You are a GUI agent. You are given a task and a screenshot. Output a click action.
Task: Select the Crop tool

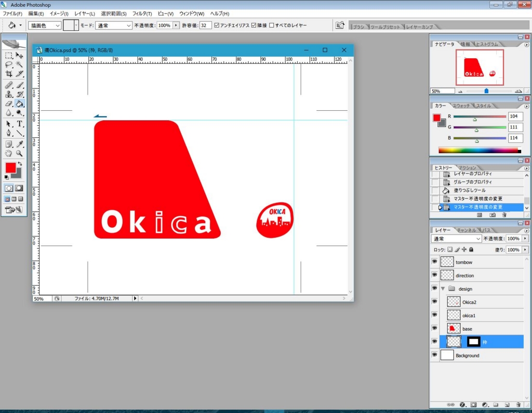(9, 74)
